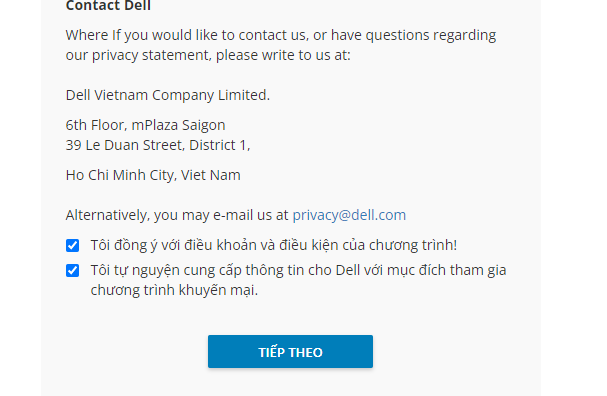Screen dimensions: 607x396
Task: Uncheck the 'Tôi đồng ý với điều khoản' checkbox
Action: (x=72, y=245)
